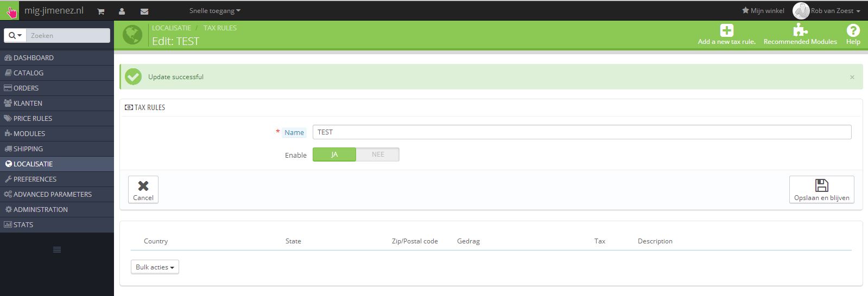Image resolution: width=868 pixels, height=296 pixels.
Task: Click the Country column header
Action: coord(156,241)
